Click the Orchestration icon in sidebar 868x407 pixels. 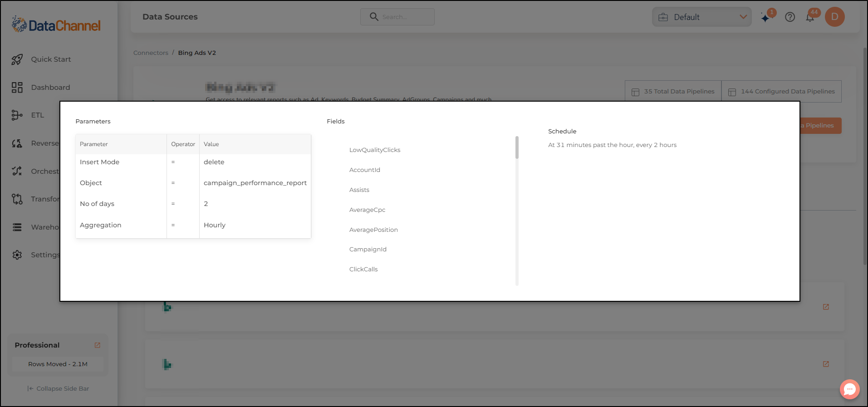point(17,171)
